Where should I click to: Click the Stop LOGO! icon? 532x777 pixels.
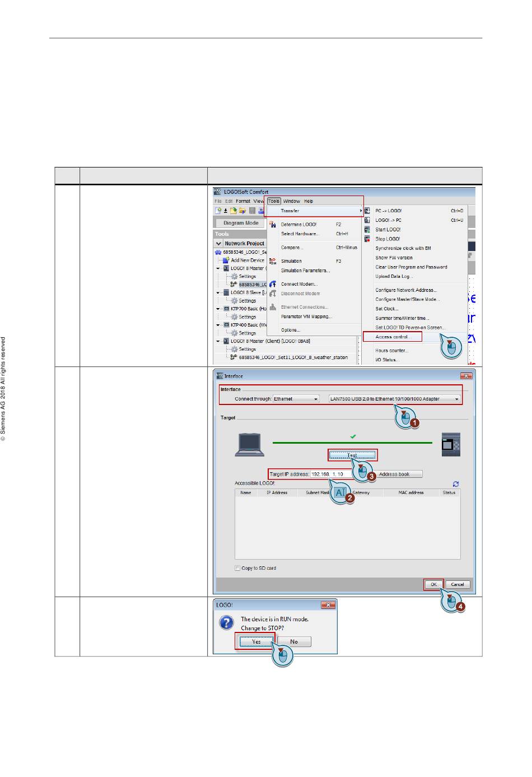click(367, 239)
